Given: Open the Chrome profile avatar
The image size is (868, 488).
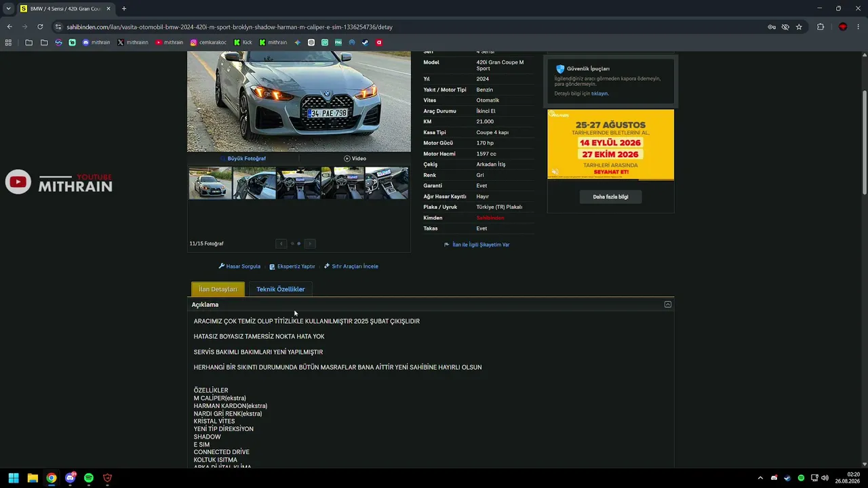Looking at the screenshot, I should [x=843, y=27].
